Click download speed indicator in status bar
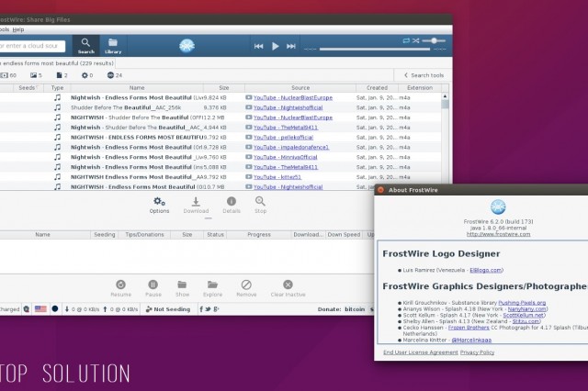588x391 pixels. pos(82,309)
